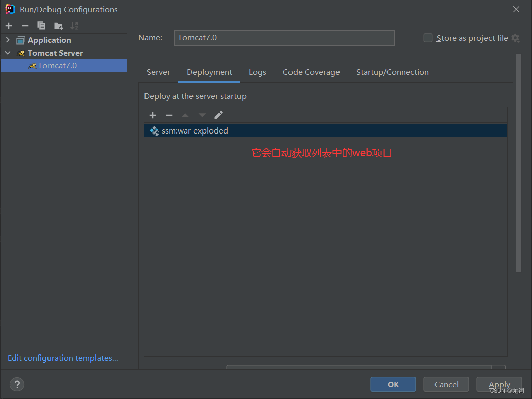Focus the Name field containing Tomcat7.0

coord(284,38)
